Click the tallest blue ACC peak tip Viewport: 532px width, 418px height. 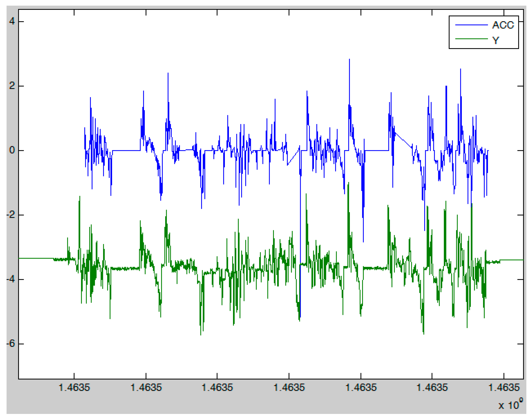(349, 60)
